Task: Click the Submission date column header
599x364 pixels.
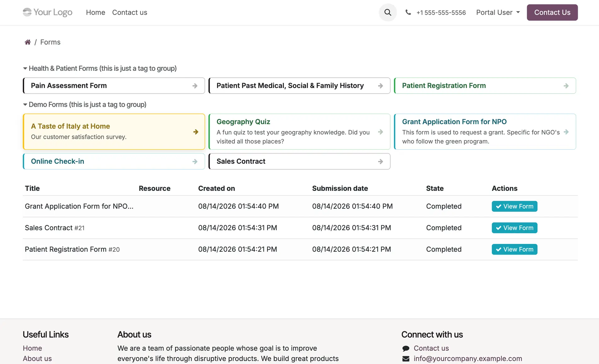Action: click(x=340, y=188)
